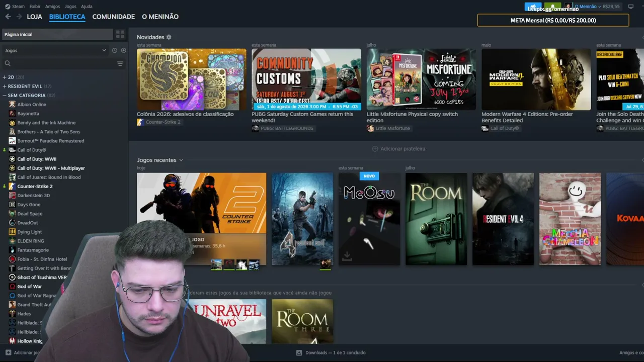The image size is (644, 362).
Task: Click the Albion Online game icon
Action: (x=13, y=105)
